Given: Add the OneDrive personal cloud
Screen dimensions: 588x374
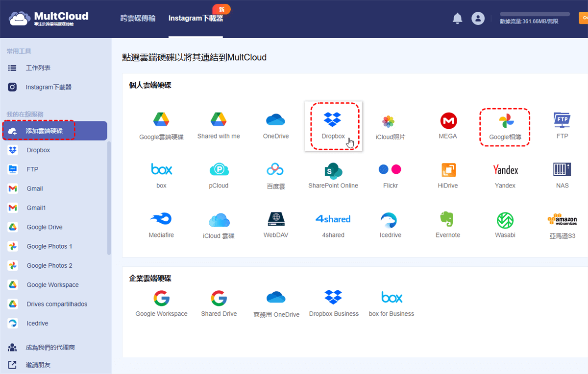Looking at the screenshot, I should (x=275, y=119).
